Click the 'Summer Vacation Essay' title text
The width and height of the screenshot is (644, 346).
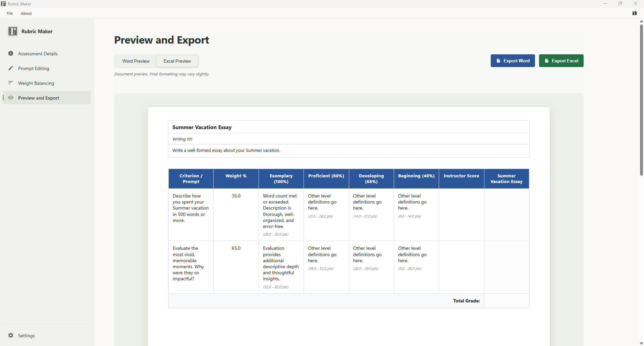point(202,127)
